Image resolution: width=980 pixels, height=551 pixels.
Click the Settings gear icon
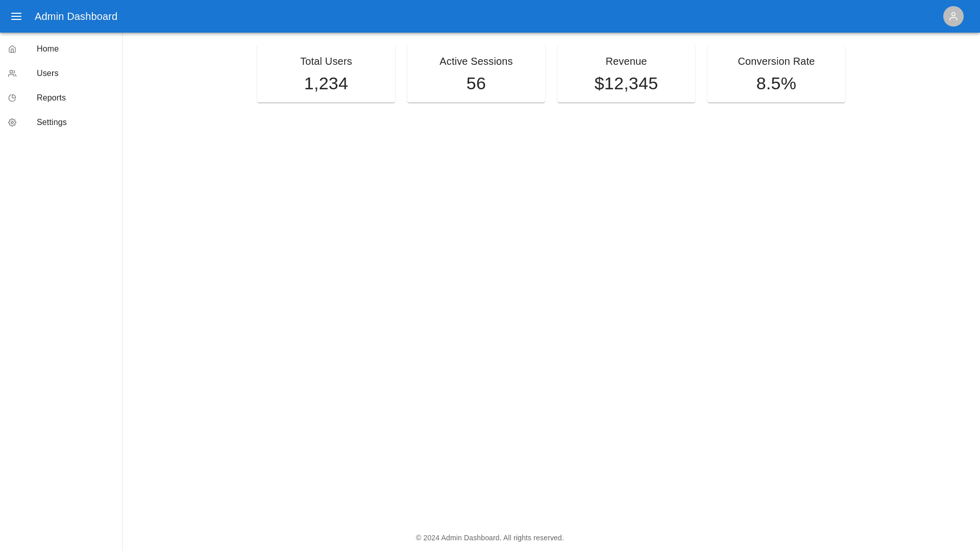click(12, 122)
